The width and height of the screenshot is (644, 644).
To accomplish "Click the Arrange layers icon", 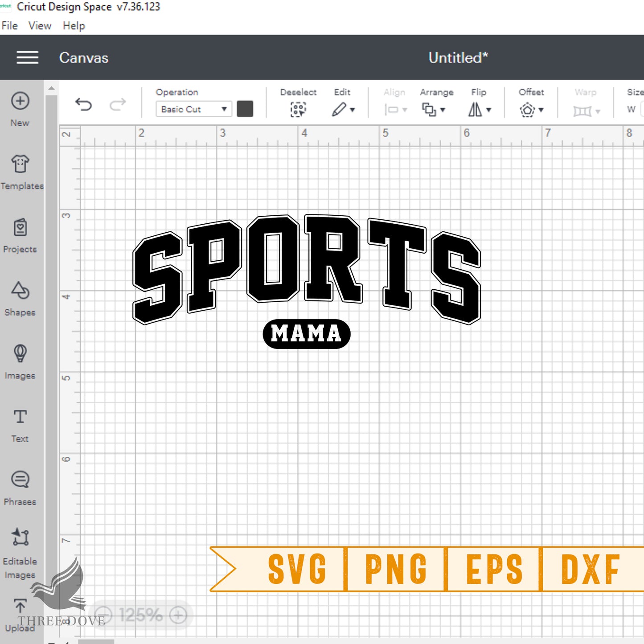I will [429, 110].
